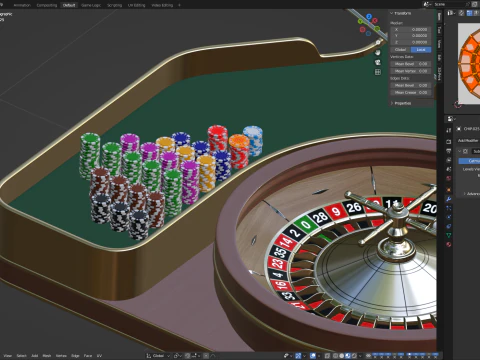Add a new workspace with plus
Screen dimensions: 480x360
179,5
